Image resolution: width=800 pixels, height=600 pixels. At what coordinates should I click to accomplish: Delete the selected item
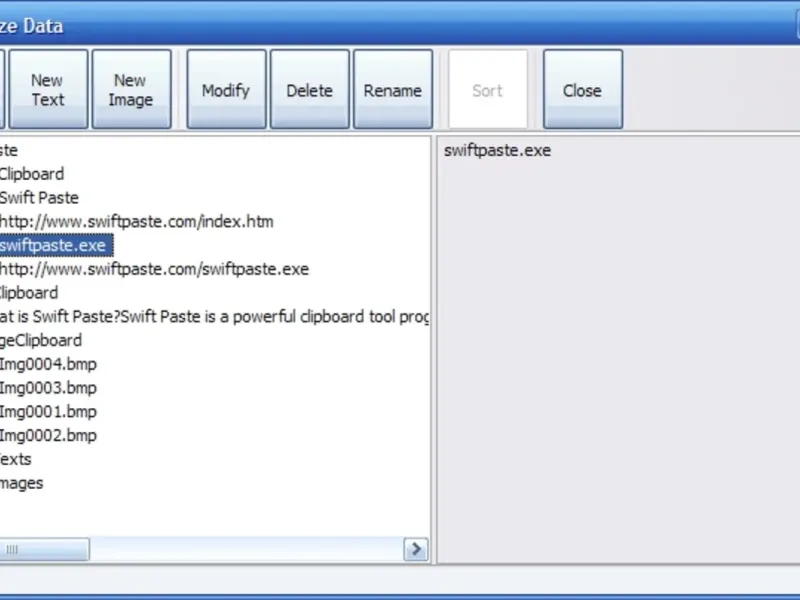[309, 89]
